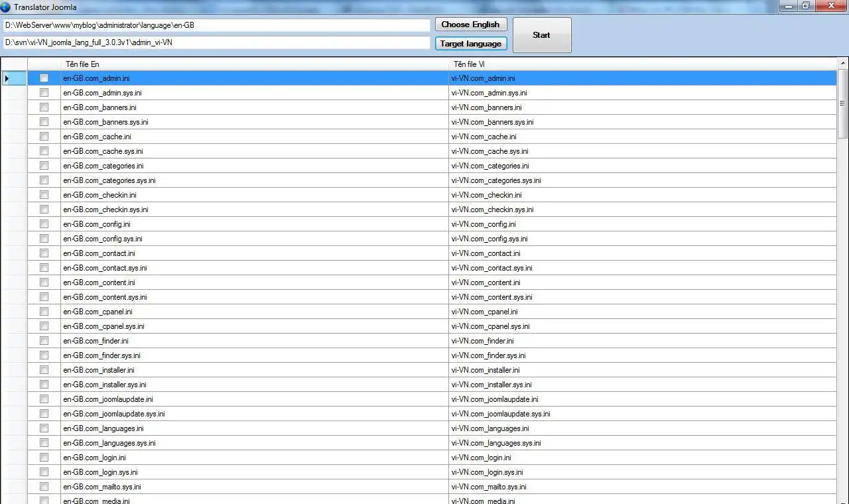Click the vi-VN.com_cache.ini cell

643,137
